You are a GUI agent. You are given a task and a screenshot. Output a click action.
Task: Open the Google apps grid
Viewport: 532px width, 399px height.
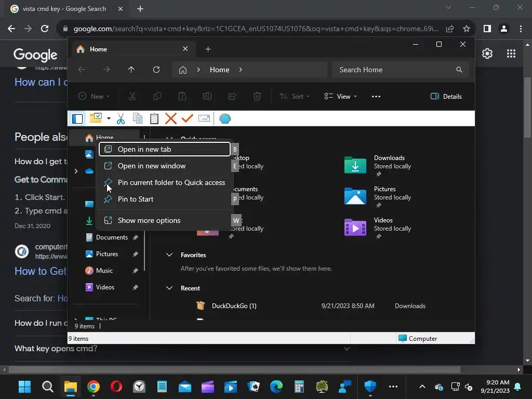point(511,54)
